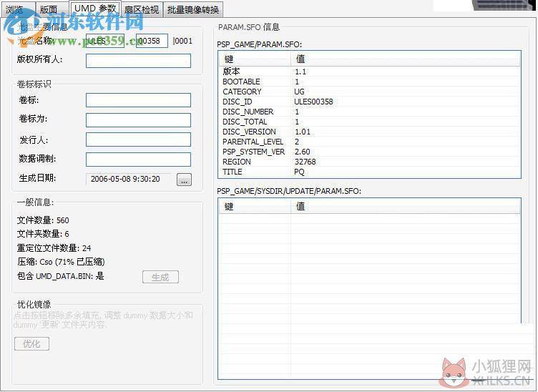The image size is (538, 392).
Task: Open the 扇区检视 tab
Action: (x=142, y=9)
